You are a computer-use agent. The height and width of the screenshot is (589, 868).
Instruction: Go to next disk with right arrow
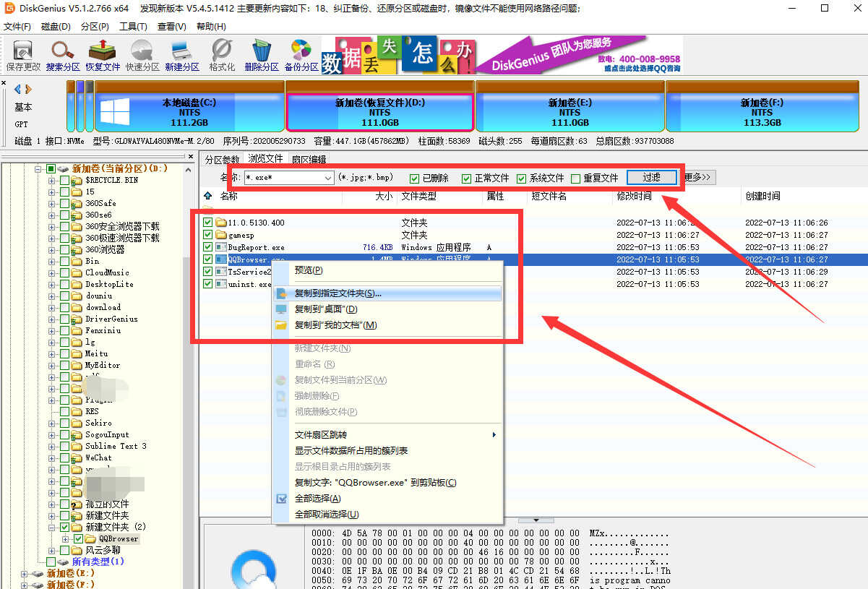point(28,89)
